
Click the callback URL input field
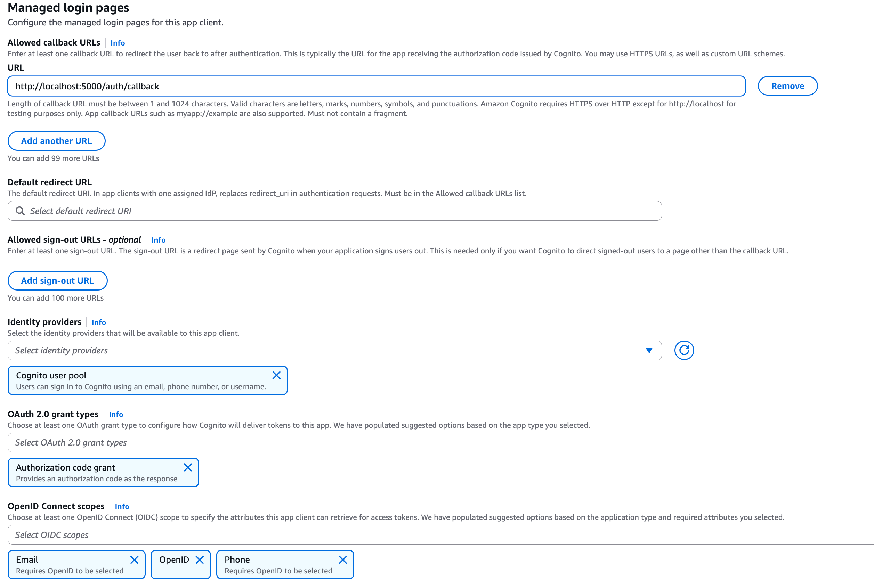(376, 86)
